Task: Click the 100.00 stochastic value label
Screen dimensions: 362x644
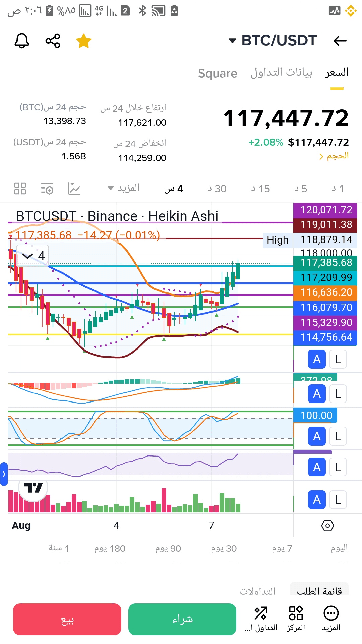Action: point(315,415)
